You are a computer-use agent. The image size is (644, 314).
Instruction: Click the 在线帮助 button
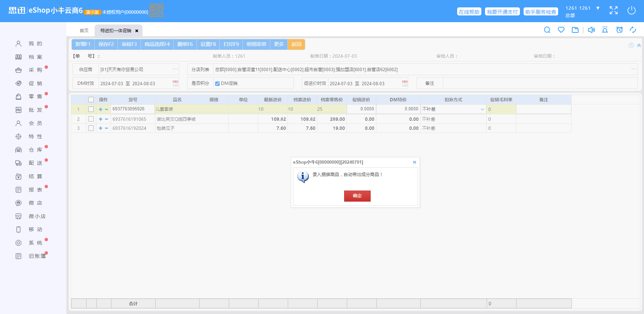(x=469, y=12)
